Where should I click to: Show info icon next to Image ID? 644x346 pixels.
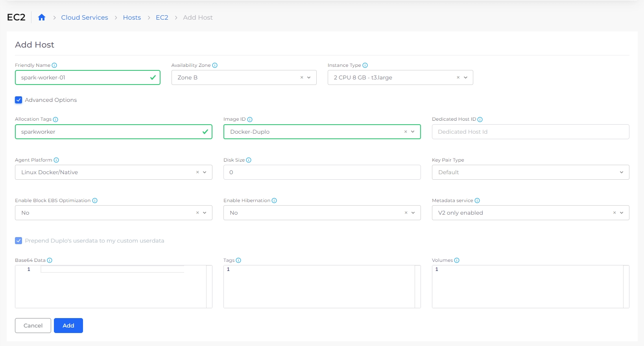tap(250, 120)
